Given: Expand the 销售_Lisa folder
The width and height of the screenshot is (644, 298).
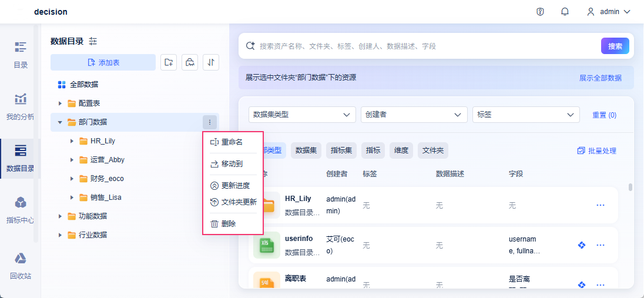Looking at the screenshot, I should [72, 197].
